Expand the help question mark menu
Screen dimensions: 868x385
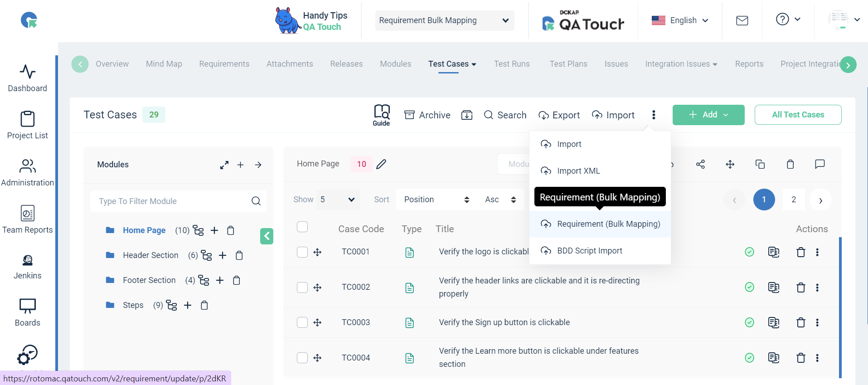point(788,19)
